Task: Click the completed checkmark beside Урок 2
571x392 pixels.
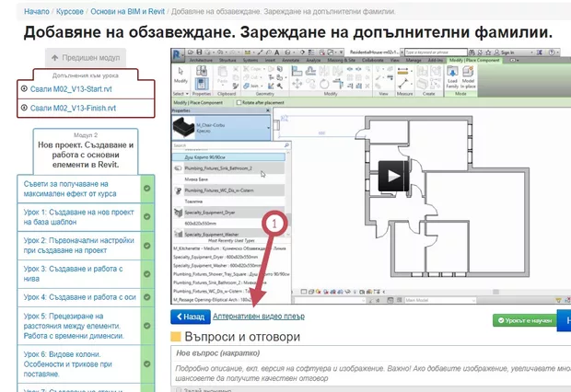Action: [x=147, y=246]
